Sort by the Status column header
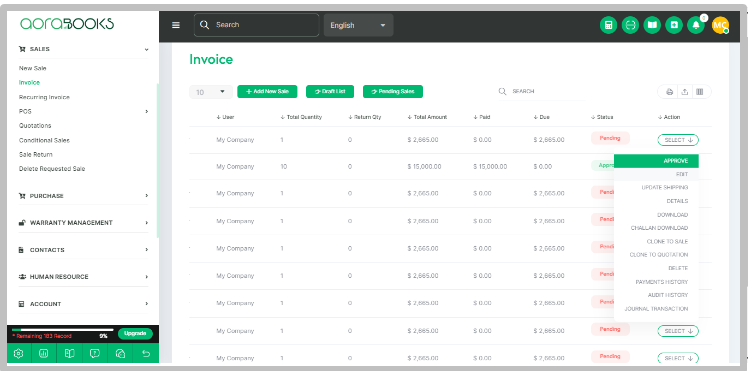Viewport: 748px width, 371px height. click(x=602, y=117)
